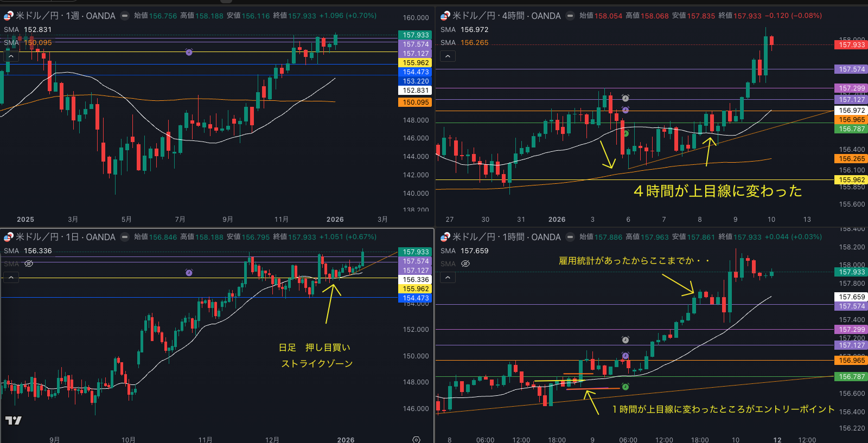Click the purple alarm marker on daily chart
Screen dimensions: 868x443
tap(189, 273)
